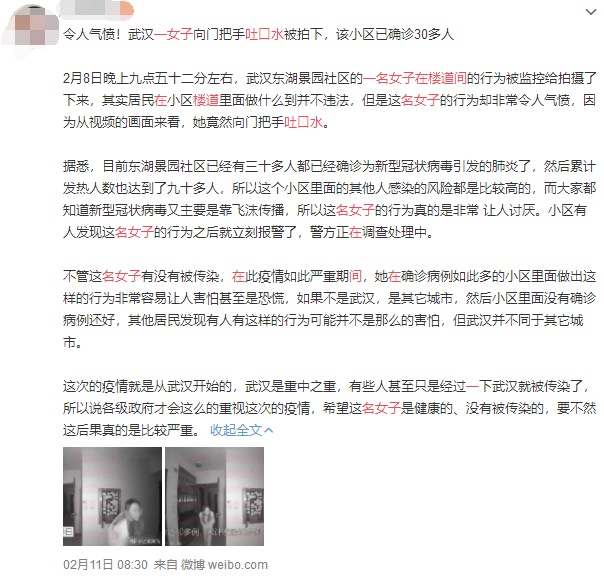The image size is (604, 576).
Task: Open the close-up woman surveillance thumbnail
Action: (x=112, y=496)
